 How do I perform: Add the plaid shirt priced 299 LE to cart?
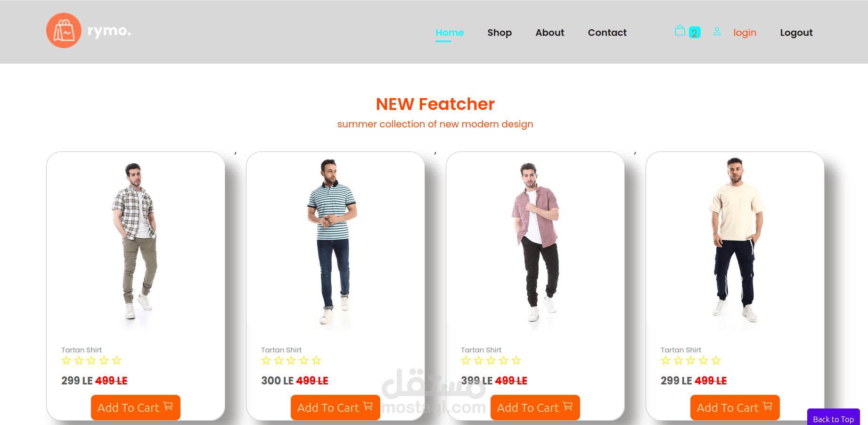pyautogui.click(x=136, y=408)
